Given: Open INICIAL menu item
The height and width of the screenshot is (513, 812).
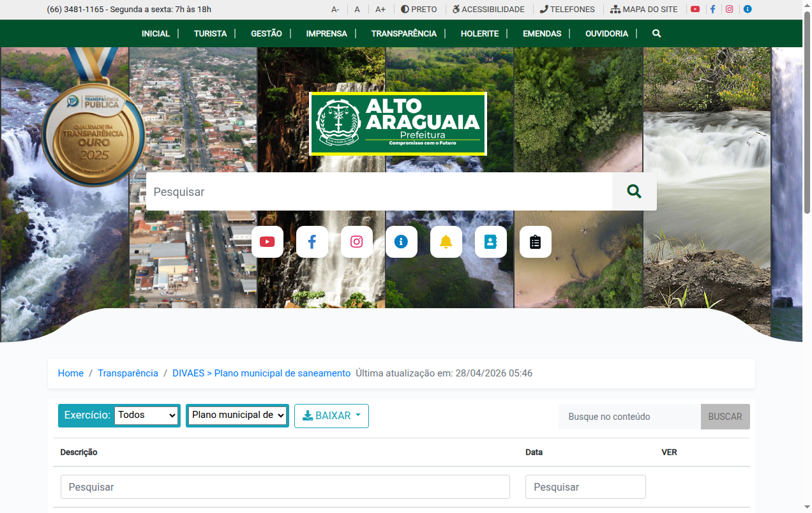Looking at the screenshot, I should pos(156,33).
